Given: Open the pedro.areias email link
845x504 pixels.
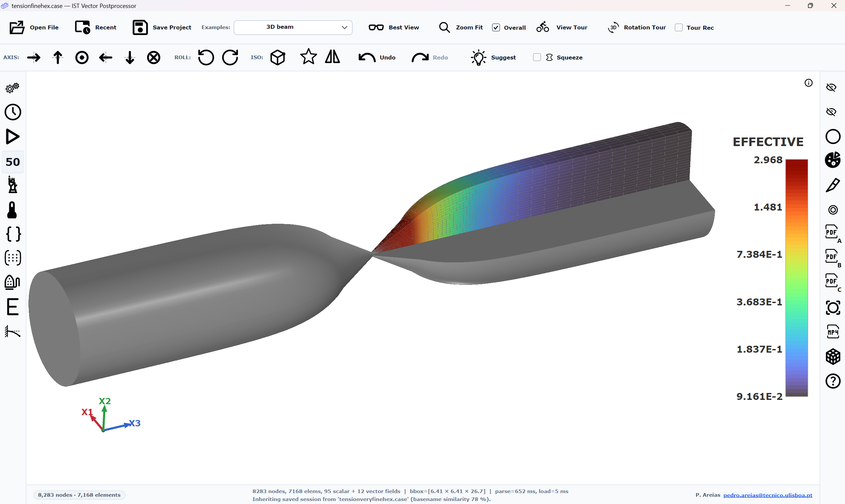Looking at the screenshot, I should 768,495.
